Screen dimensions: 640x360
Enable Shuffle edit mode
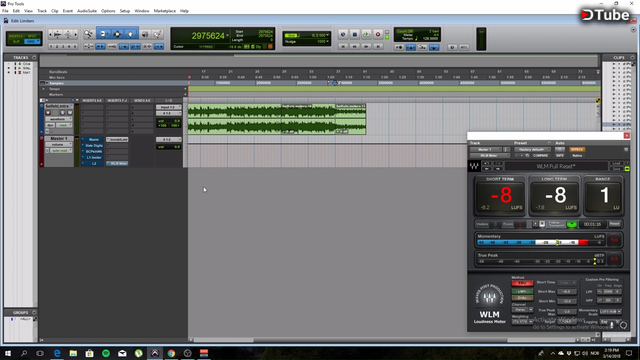16,36
